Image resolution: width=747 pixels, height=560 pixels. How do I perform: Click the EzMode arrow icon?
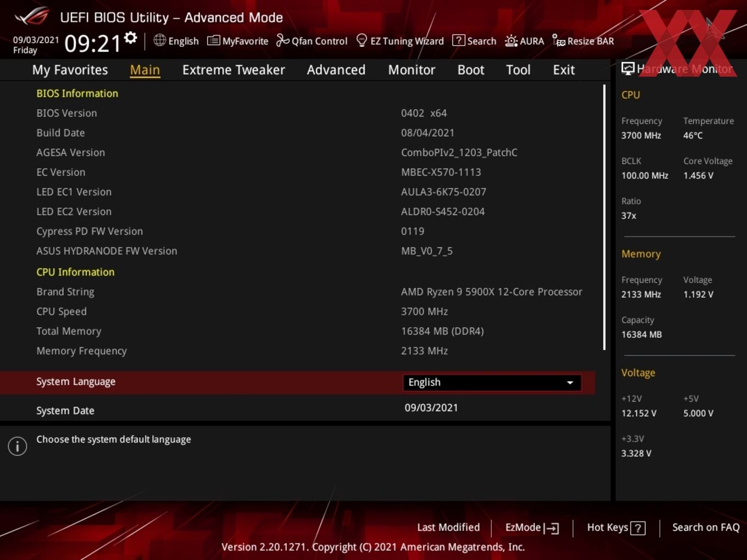551,528
